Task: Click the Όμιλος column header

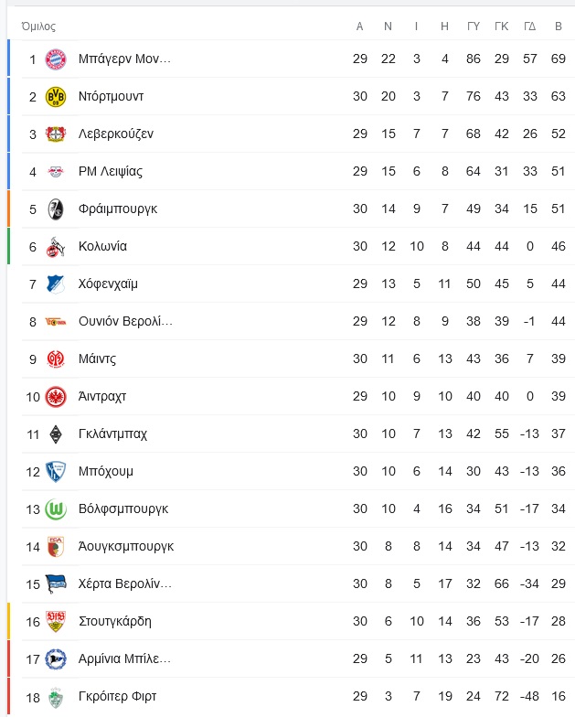Action: tap(38, 27)
